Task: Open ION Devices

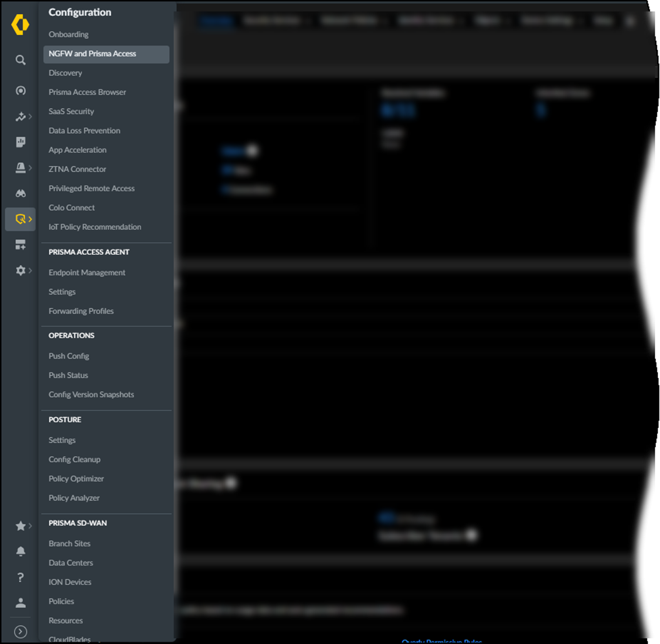Action: pyautogui.click(x=70, y=582)
